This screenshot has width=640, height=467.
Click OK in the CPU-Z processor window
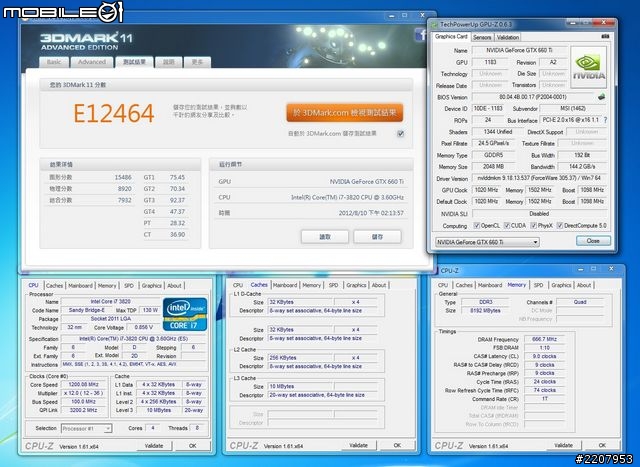(x=193, y=446)
